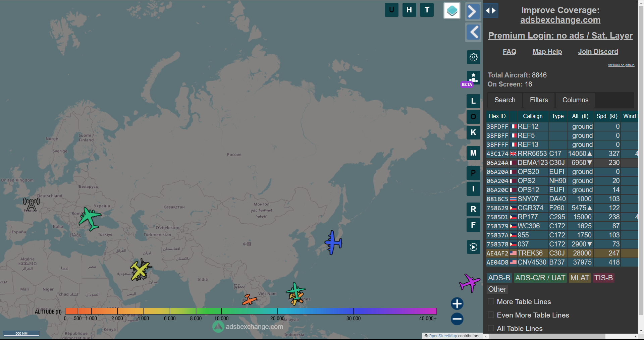The width and height of the screenshot is (644, 340).
Task: Click the right chevron sidebar button
Action: point(473,12)
